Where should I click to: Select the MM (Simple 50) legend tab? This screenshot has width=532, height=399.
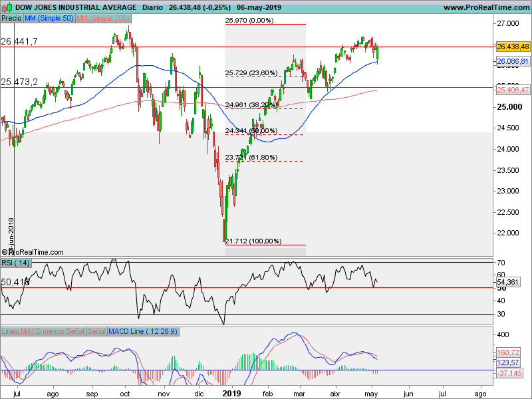click(49, 19)
